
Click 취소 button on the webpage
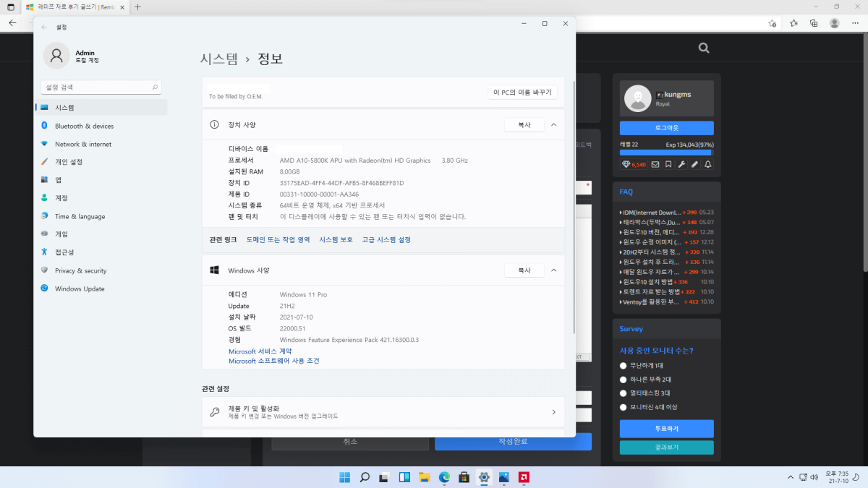[350, 442]
